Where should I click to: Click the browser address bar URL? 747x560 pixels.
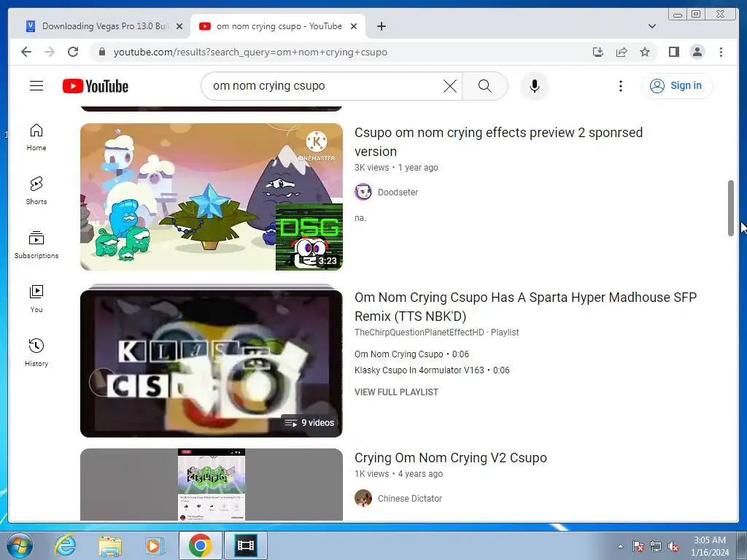coord(250,52)
